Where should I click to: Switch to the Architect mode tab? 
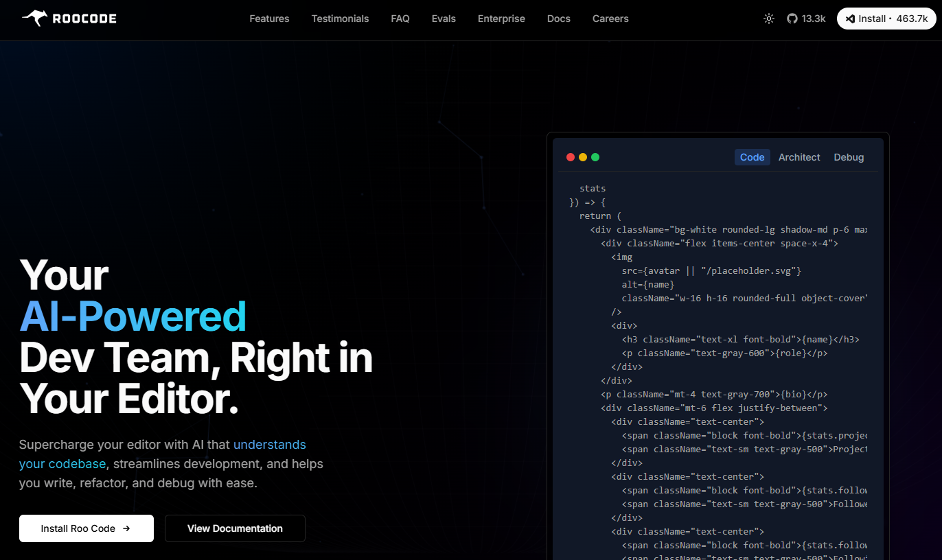point(799,157)
